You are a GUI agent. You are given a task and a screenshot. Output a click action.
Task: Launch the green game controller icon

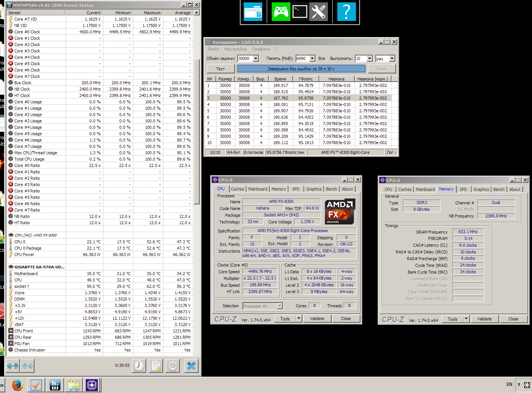click(x=281, y=12)
